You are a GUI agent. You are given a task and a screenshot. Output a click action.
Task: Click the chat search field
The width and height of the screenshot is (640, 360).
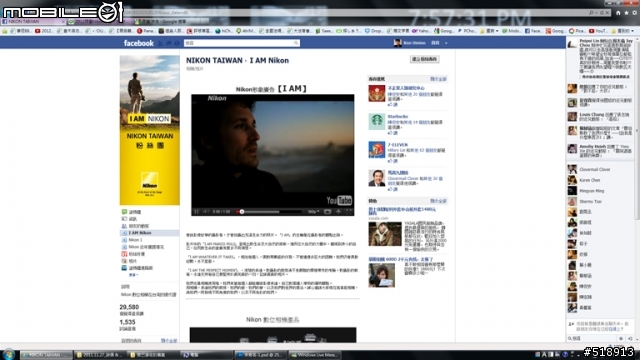[592, 338]
